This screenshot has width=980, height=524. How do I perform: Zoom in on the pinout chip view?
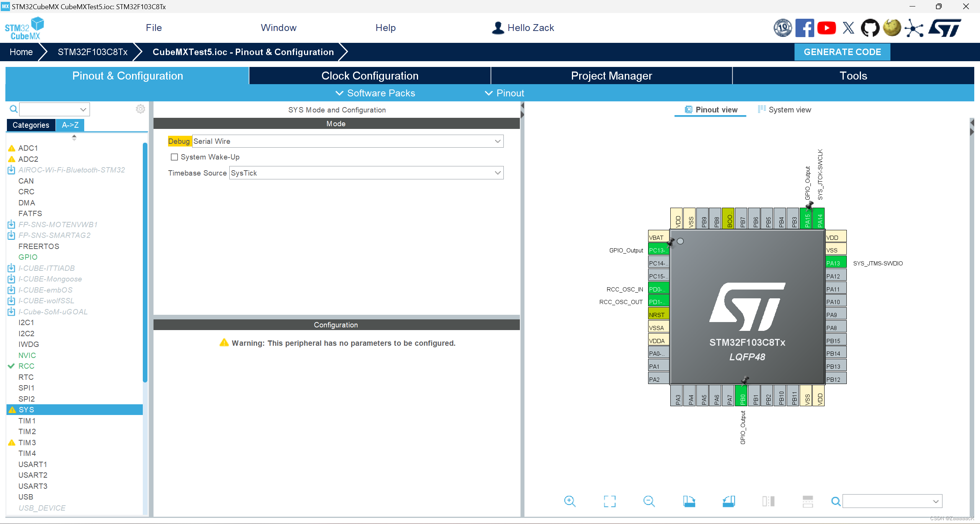point(570,501)
